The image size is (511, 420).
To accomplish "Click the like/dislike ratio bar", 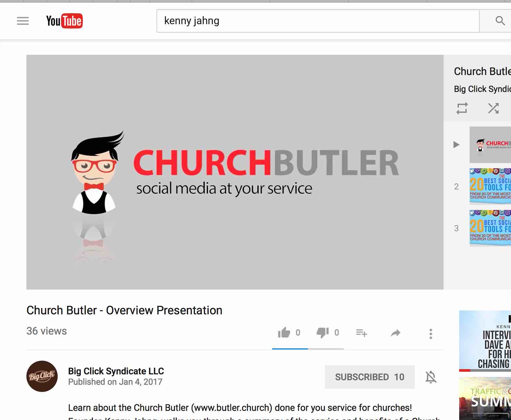I will [x=308, y=349].
